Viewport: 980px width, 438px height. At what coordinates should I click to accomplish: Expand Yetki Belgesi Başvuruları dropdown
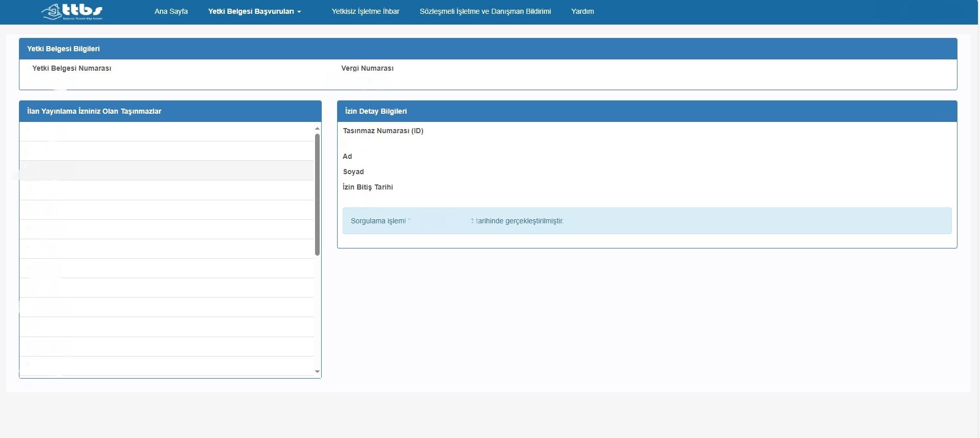pos(254,11)
